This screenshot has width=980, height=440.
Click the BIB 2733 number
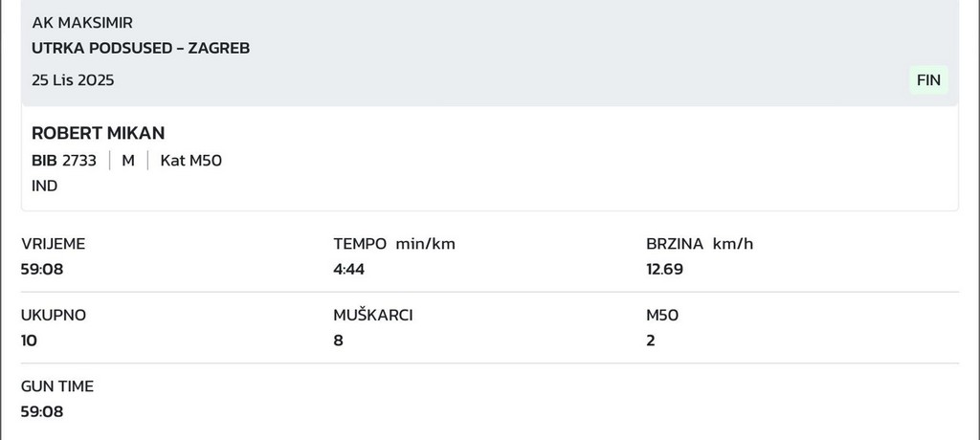64,161
